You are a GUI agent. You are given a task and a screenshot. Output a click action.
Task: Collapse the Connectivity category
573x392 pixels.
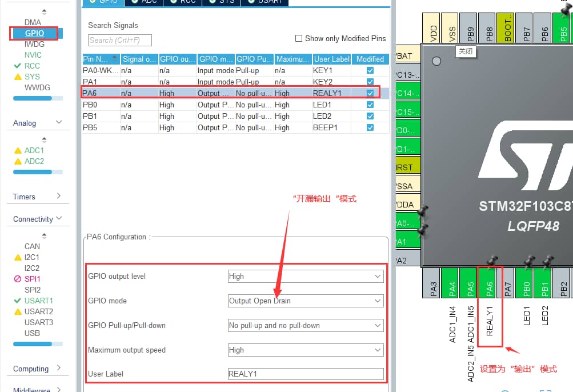59,219
